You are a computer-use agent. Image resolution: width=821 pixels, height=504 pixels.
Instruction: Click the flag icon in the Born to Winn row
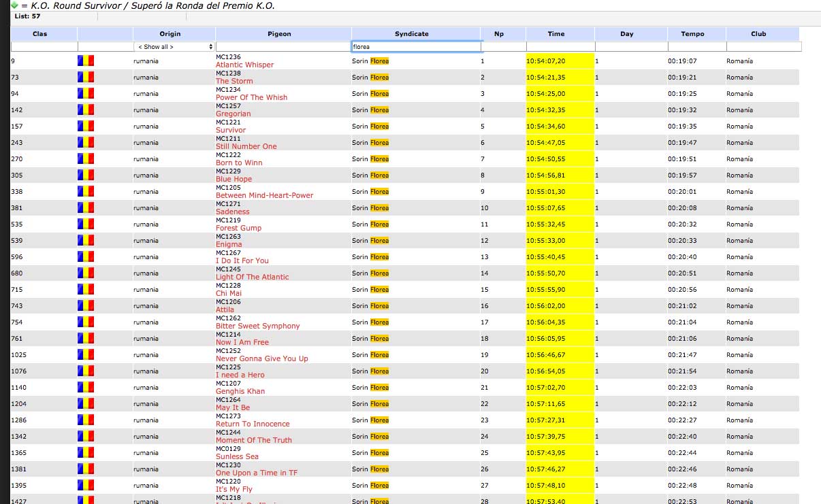pos(86,158)
